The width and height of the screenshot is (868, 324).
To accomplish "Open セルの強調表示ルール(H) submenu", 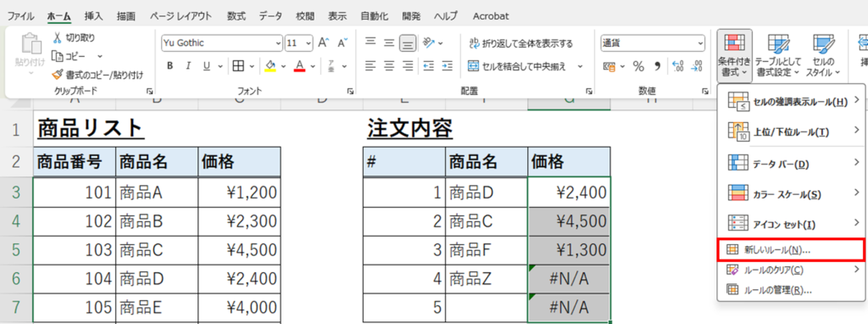I will click(790, 101).
